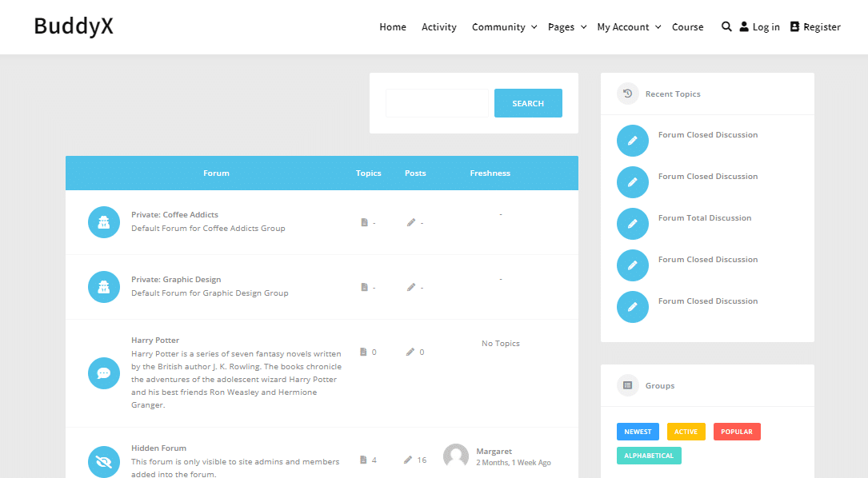
Task: Click the SEARCH button
Action: (528, 103)
